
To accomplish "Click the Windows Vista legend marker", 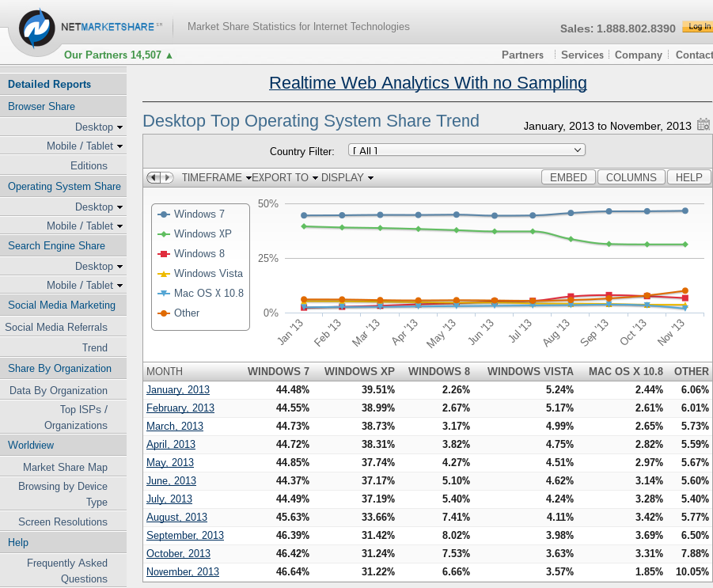I will pyautogui.click(x=164, y=274).
